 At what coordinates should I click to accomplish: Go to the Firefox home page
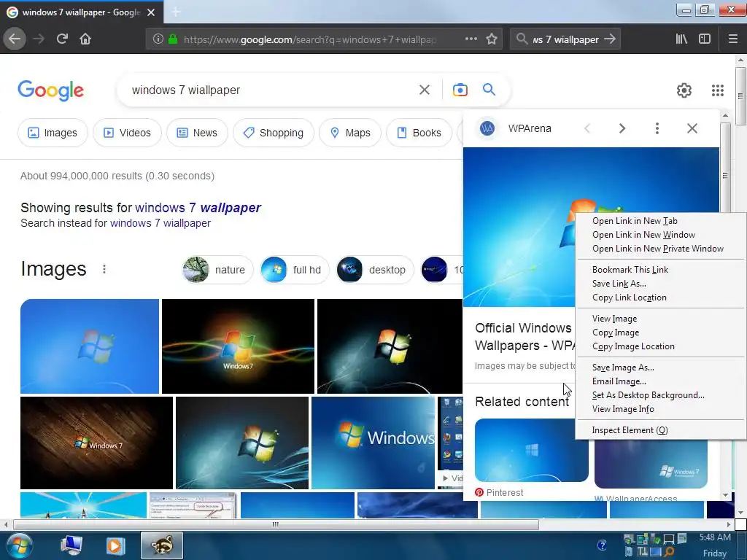coord(85,39)
